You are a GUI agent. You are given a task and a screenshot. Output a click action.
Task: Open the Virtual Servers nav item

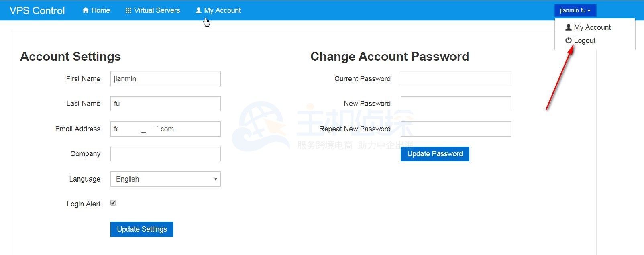coord(157,10)
